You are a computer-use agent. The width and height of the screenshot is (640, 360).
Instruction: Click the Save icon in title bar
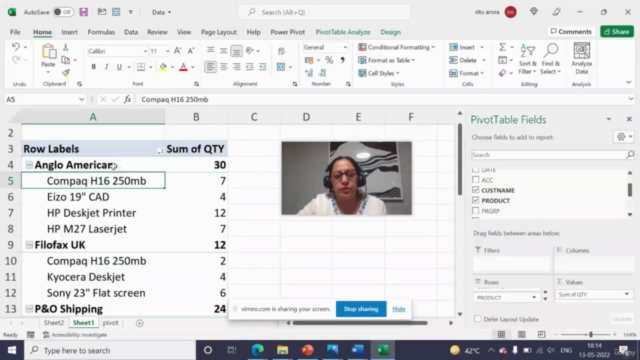84,12
